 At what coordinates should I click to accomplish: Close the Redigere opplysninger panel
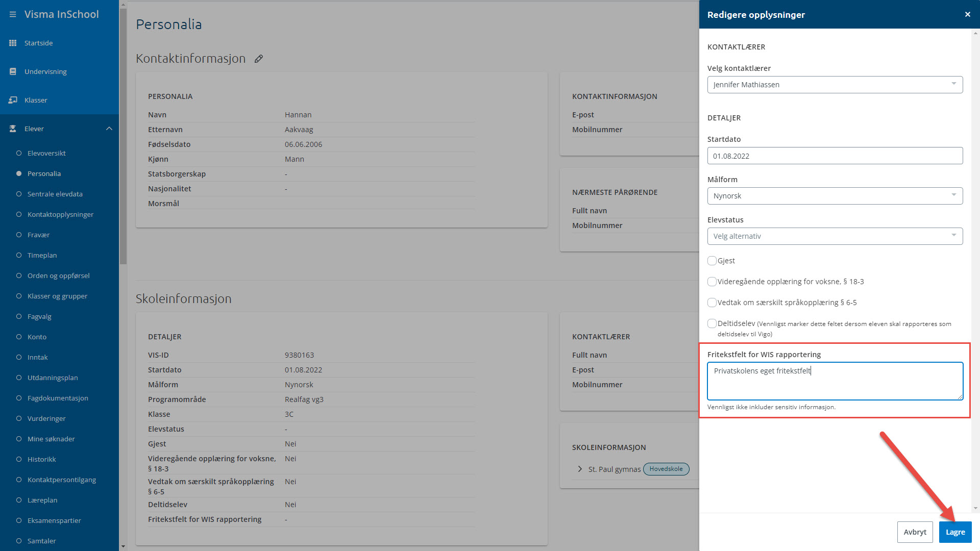(967, 14)
